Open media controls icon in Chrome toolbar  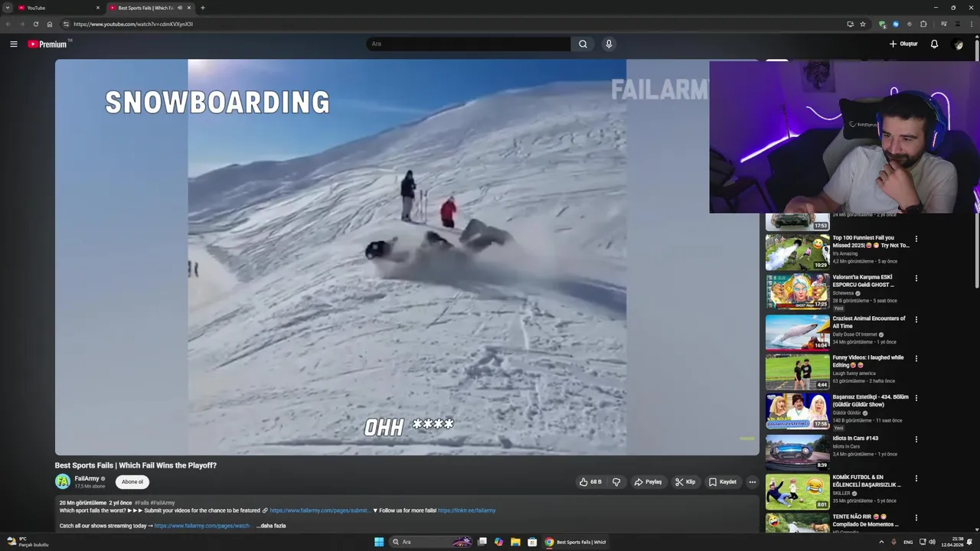coord(943,24)
